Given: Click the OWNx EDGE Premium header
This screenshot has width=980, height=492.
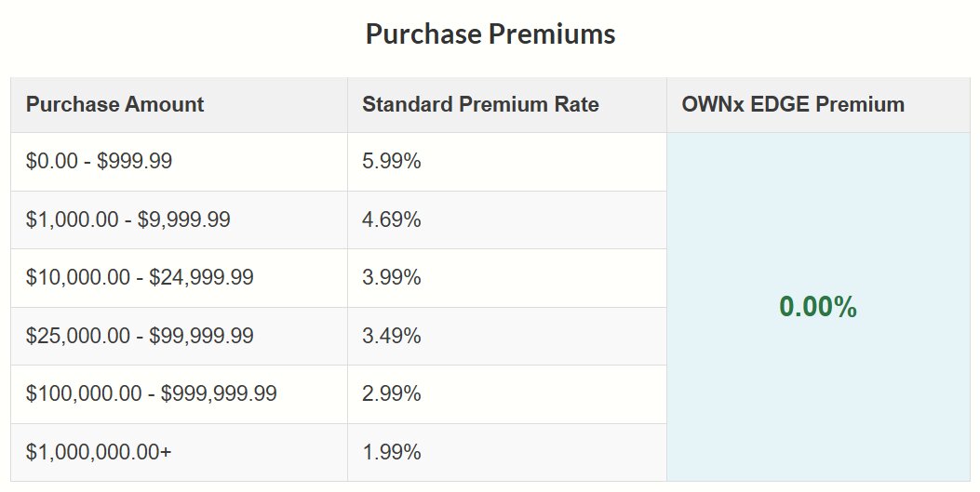Looking at the screenshot, I should pos(793,104).
